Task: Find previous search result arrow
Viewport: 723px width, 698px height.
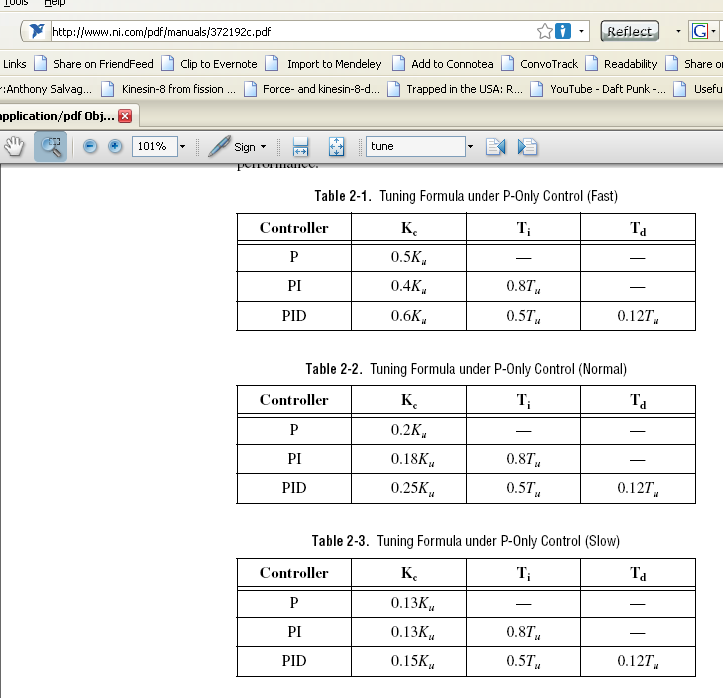Action: (x=495, y=147)
